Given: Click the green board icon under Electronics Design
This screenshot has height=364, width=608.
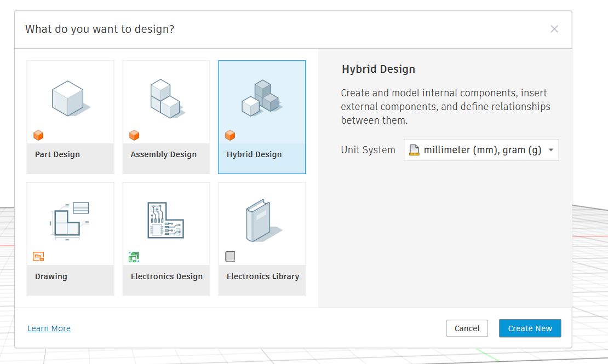Looking at the screenshot, I should [133, 256].
